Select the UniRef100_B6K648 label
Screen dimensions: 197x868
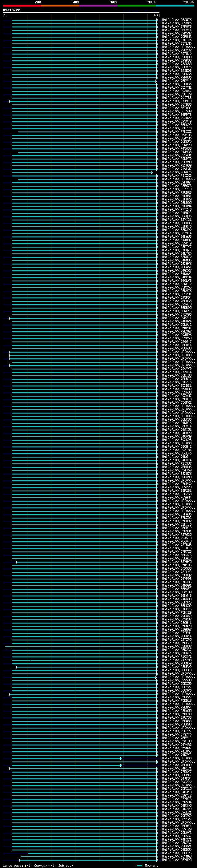point(177,595)
